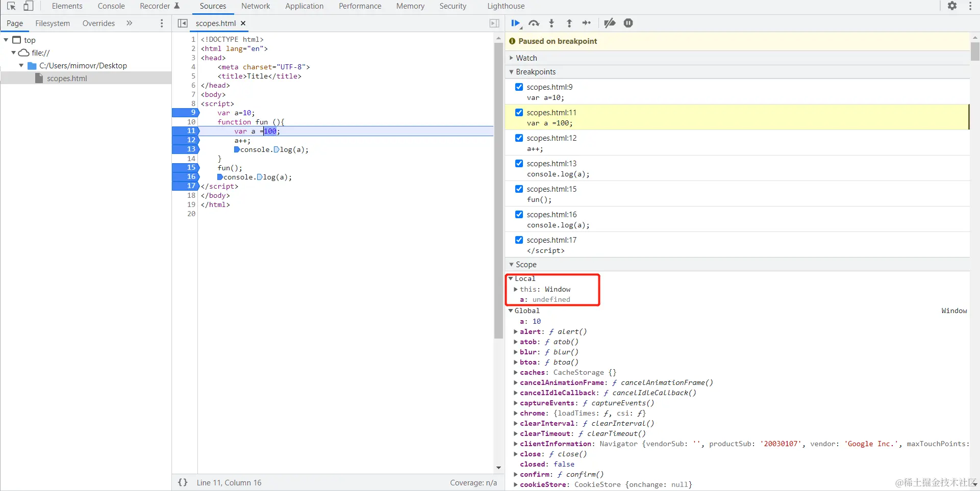The width and height of the screenshot is (980, 491).
Task: Collapse the top frame tree node
Action: point(6,40)
